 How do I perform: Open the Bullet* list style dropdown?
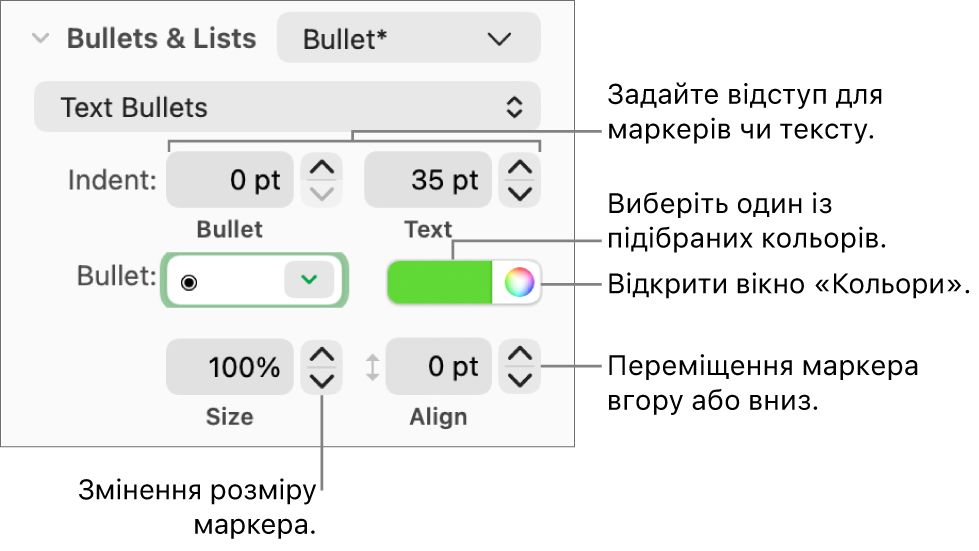[408, 39]
